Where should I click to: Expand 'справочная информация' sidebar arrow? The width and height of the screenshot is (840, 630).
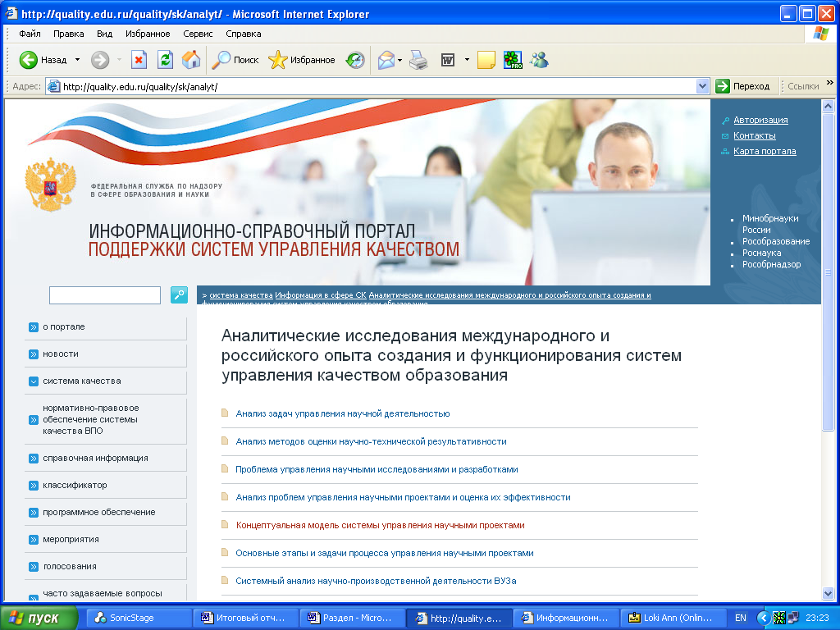point(34,459)
